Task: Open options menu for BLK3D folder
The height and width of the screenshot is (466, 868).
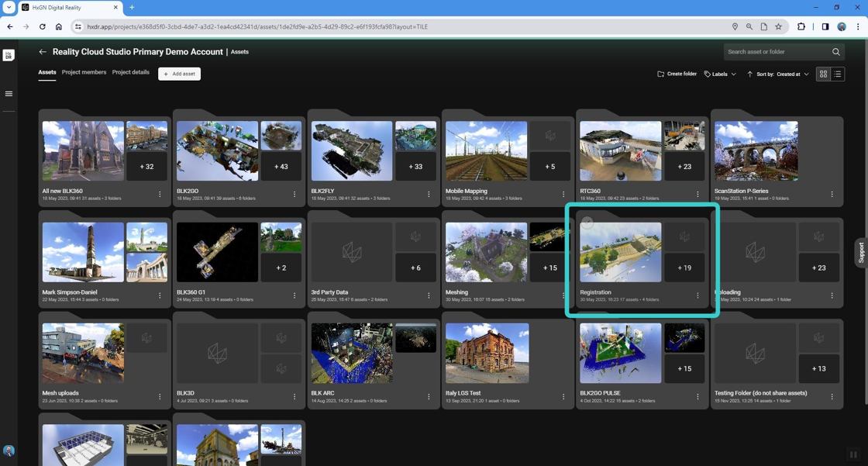Action: point(294,397)
